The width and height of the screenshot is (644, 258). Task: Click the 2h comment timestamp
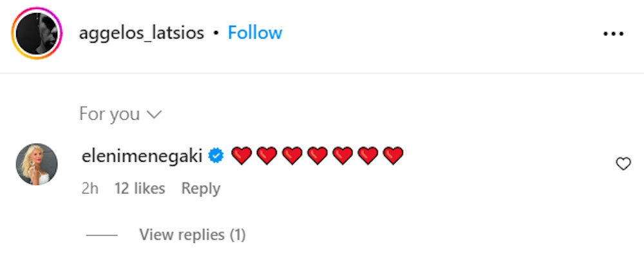(90, 188)
